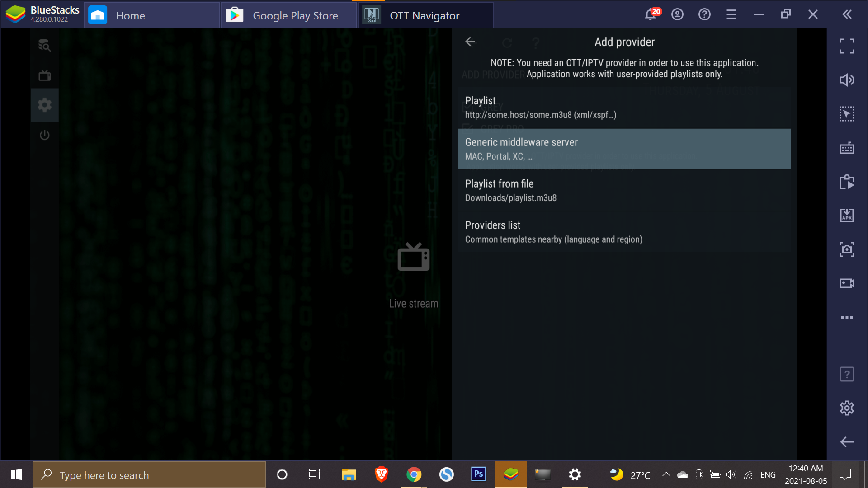The width and height of the screenshot is (868, 488).
Task: Click the TV channel icon in sidebar
Action: [x=45, y=75]
